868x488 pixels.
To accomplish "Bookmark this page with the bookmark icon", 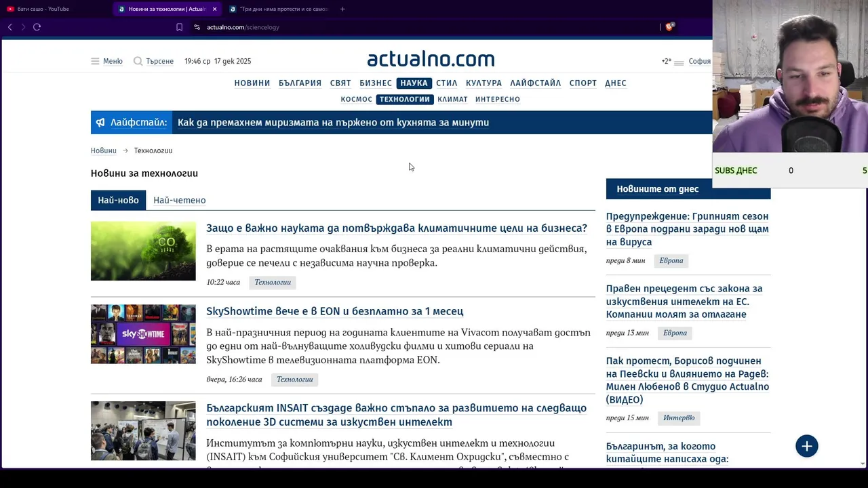I will click(x=179, y=27).
